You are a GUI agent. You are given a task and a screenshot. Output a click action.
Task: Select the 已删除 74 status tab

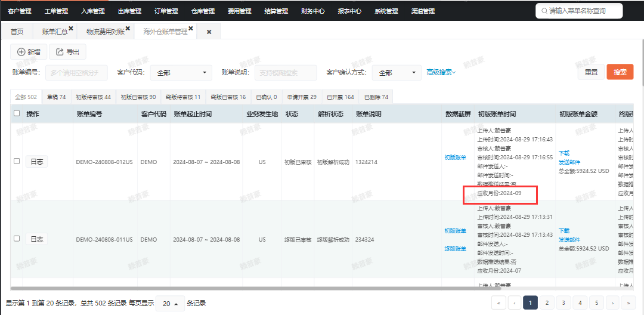point(376,97)
